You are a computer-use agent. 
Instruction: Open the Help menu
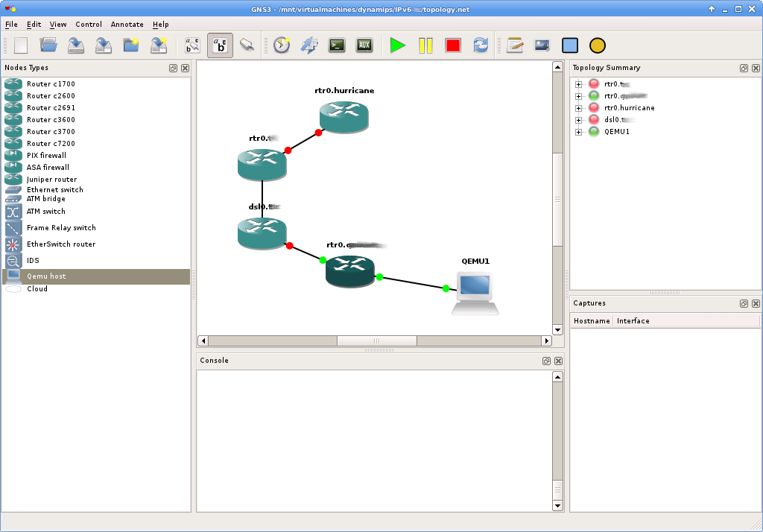click(x=161, y=25)
